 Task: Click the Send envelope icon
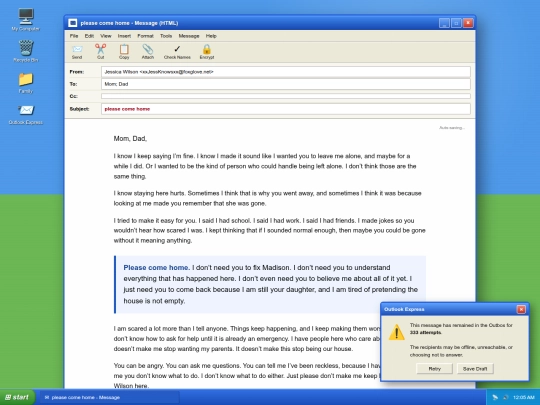(x=77, y=49)
